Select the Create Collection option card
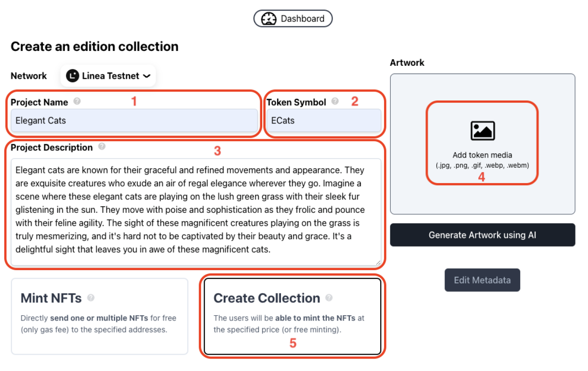 click(293, 316)
